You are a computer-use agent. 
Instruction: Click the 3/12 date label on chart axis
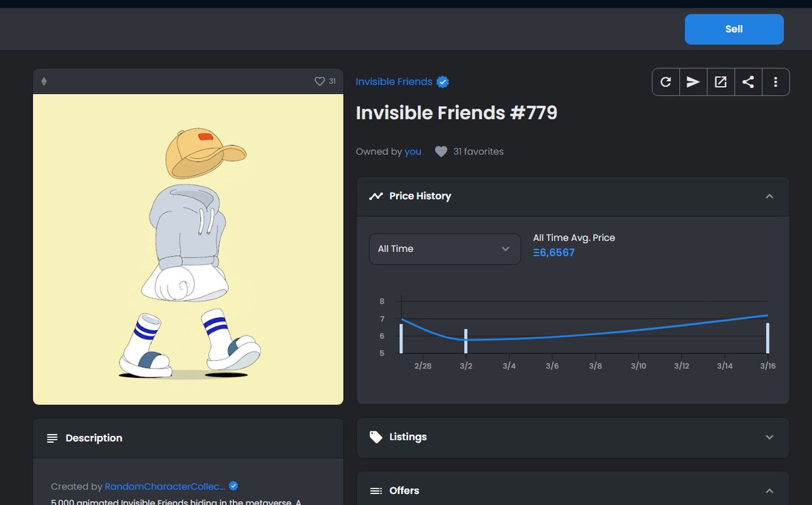tap(681, 366)
